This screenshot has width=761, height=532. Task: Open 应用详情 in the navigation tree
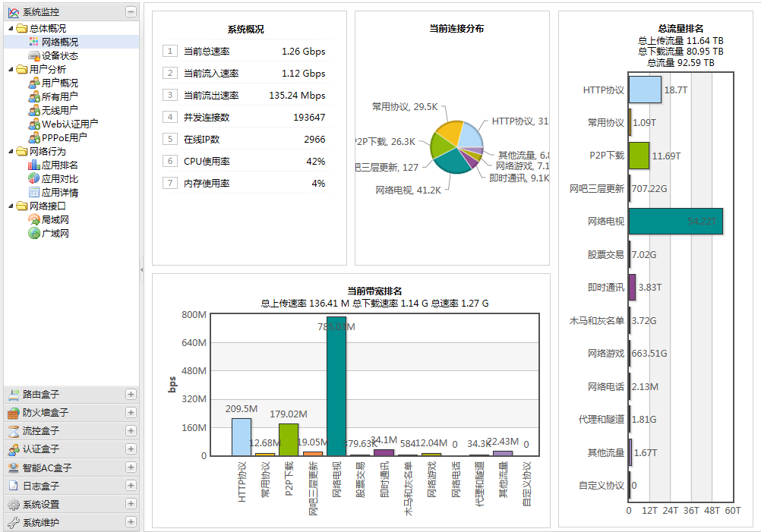click(59, 193)
